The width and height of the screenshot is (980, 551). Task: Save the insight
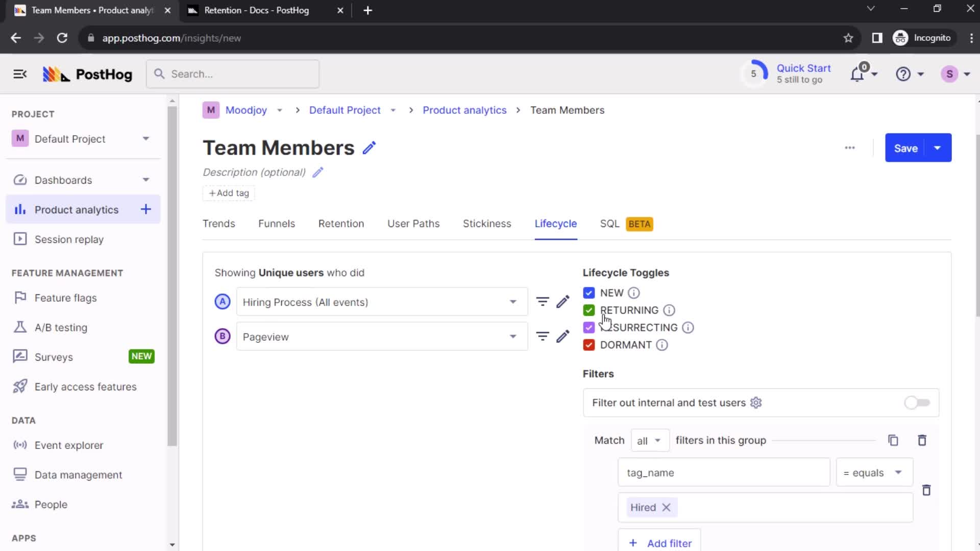(906, 148)
